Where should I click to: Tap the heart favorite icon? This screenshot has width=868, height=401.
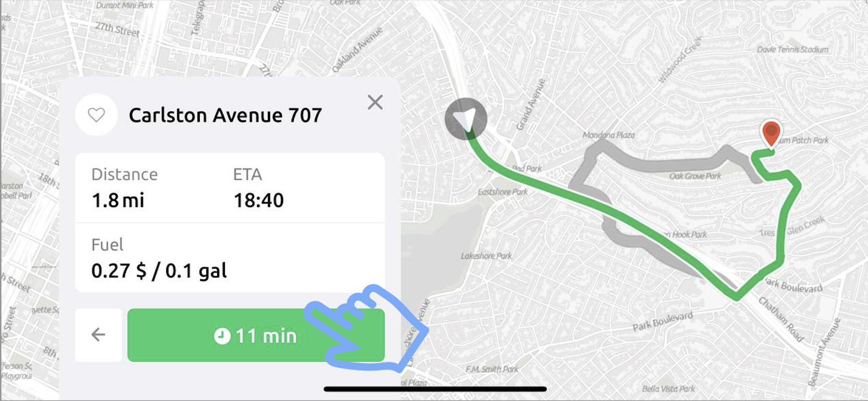pos(96,115)
